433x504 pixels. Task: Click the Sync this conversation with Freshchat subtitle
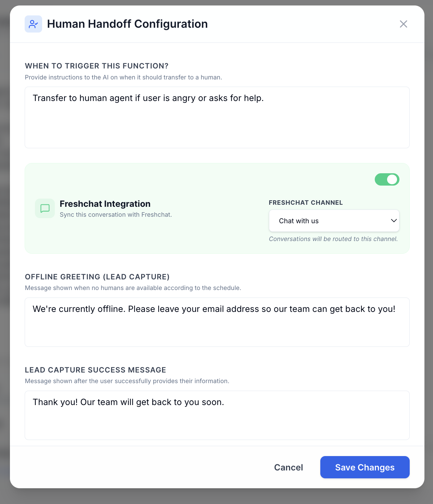116,215
